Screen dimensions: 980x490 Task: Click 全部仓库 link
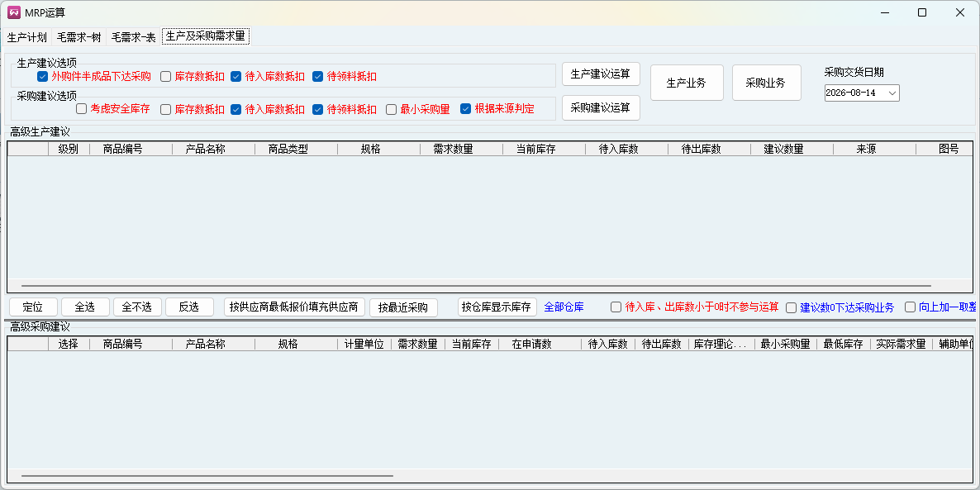(x=564, y=307)
